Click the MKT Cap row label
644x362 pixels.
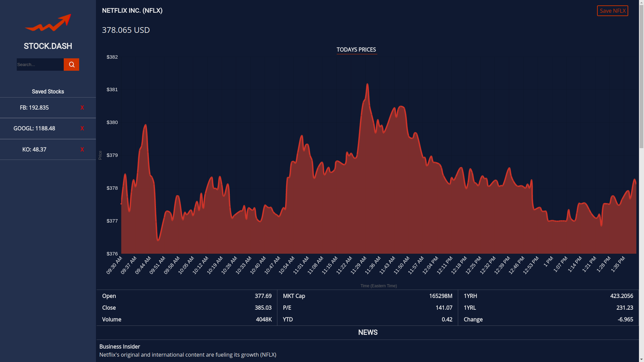(294, 296)
